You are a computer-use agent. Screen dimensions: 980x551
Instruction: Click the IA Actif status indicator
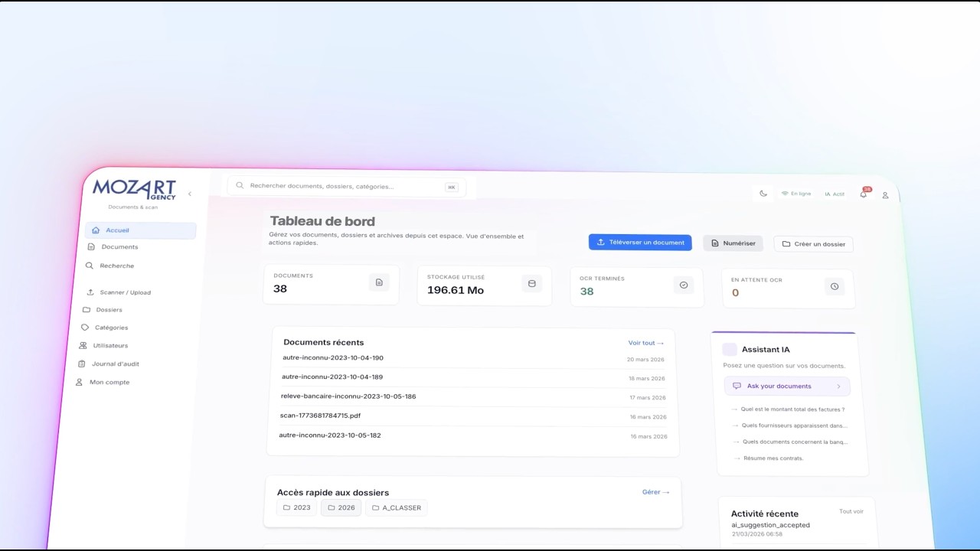(835, 194)
